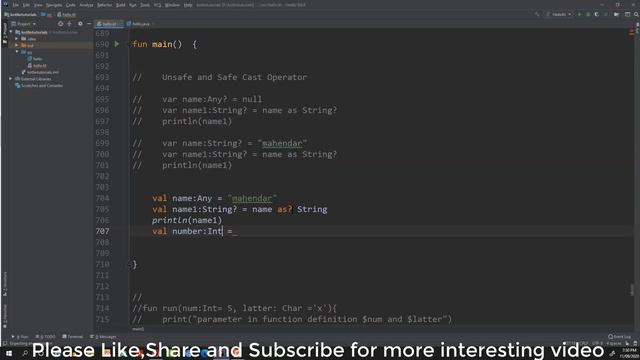Expand the .idea folder
Screen dimensions: 640x360
pos(17,39)
